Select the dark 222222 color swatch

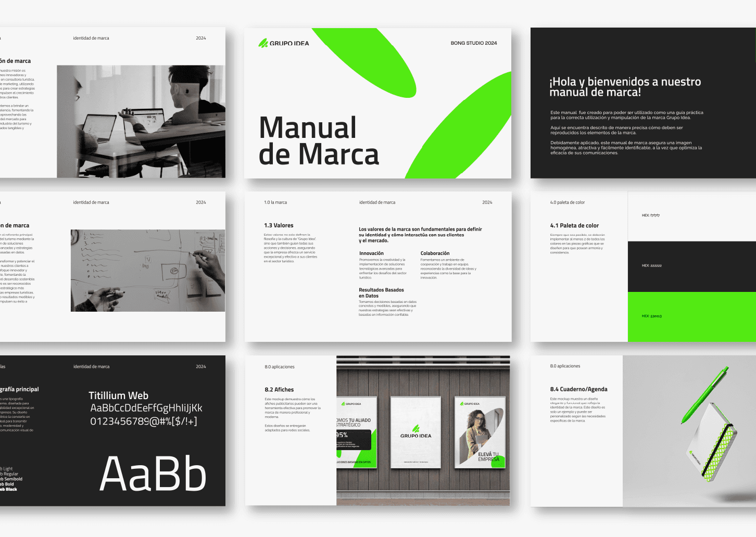click(x=692, y=266)
